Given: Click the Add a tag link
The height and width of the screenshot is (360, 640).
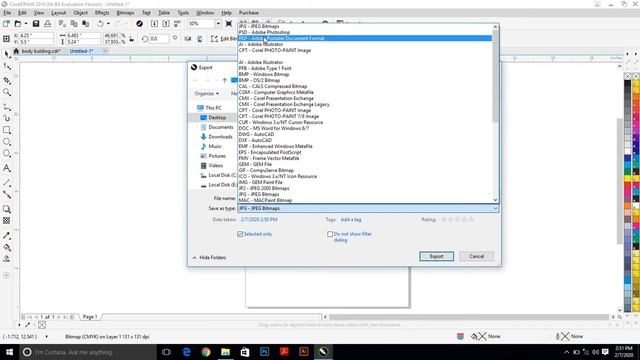Looking at the screenshot, I should pos(351,220).
